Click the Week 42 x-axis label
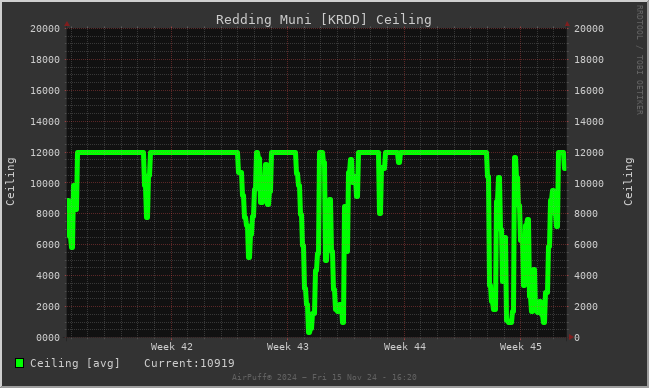This screenshot has height=388, width=649. pyautogui.click(x=172, y=347)
